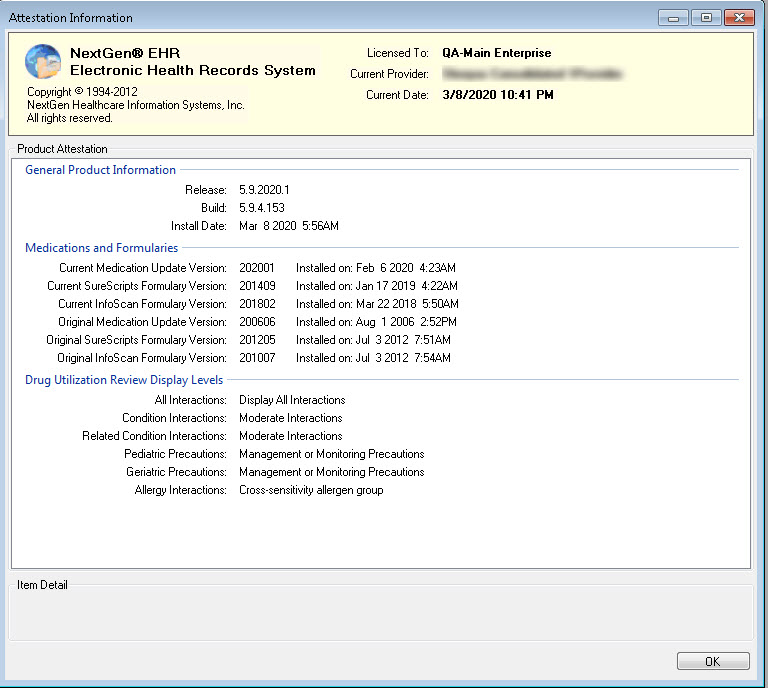Click Geriatric Precautions value Management or Monitoring
The image size is (768, 688).
pos(332,472)
